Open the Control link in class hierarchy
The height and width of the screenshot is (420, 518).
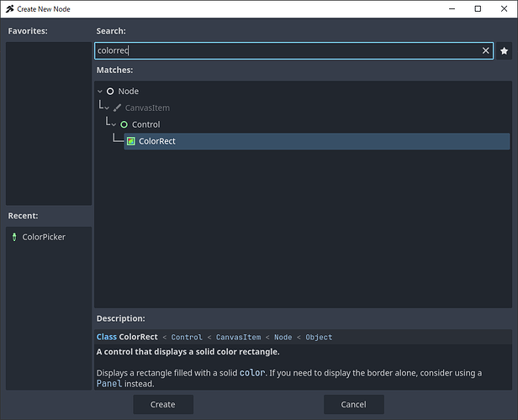coord(186,337)
